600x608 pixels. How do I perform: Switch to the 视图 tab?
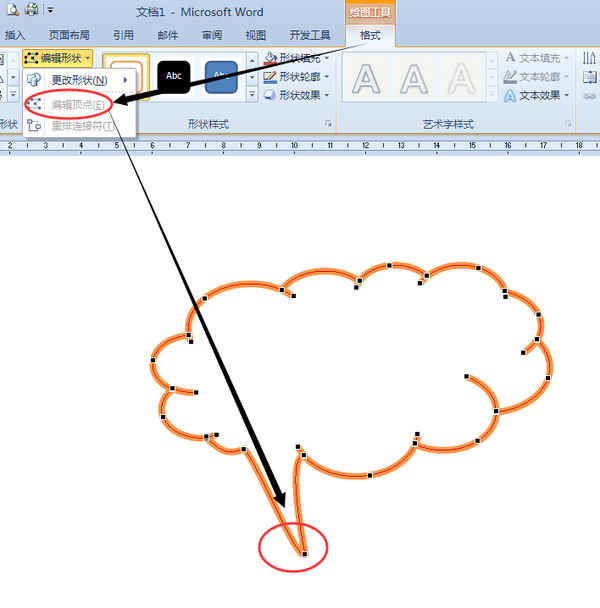pos(256,35)
